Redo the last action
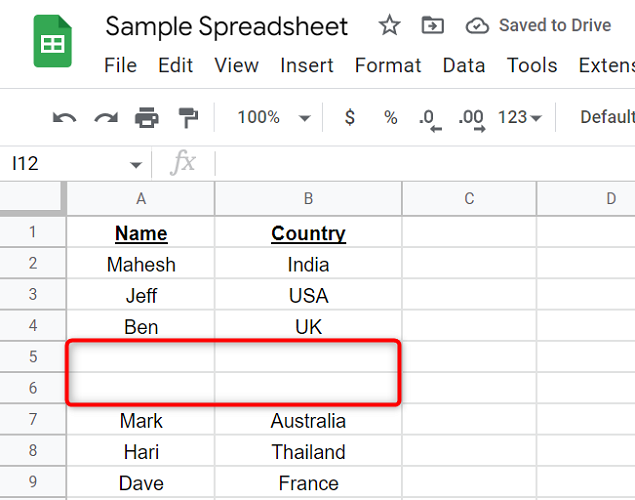This screenshot has width=635, height=500. (x=106, y=118)
